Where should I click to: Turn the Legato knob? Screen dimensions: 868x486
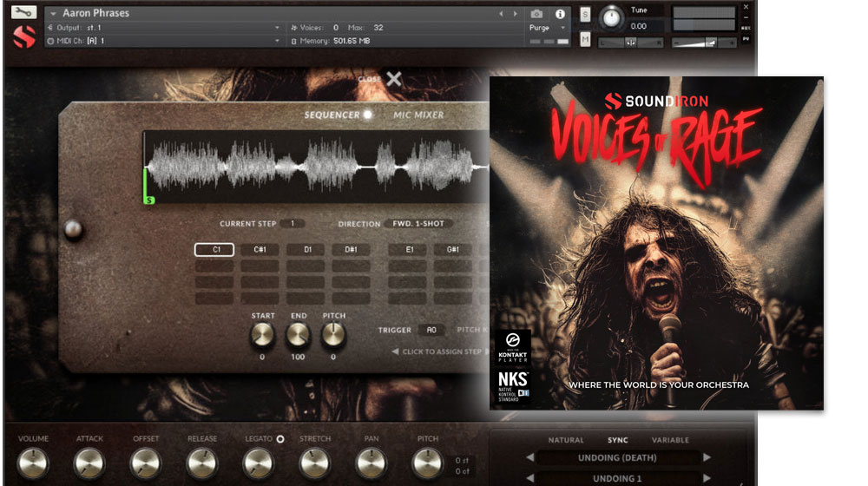[259, 463]
